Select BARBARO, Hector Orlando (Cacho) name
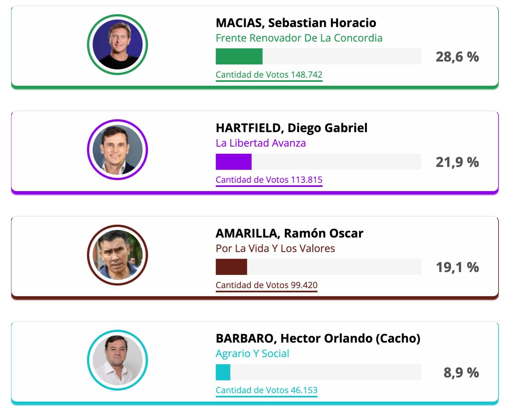Screen dimensions: 515x420 (x=318, y=338)
